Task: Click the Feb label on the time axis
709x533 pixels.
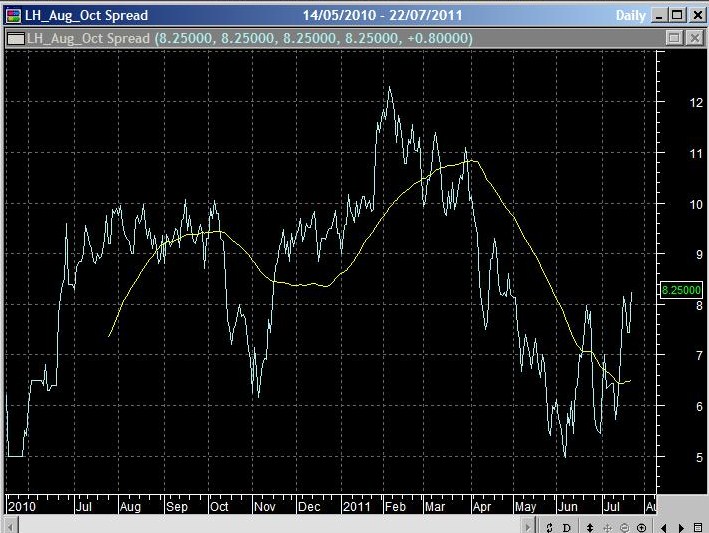Action: 395,506
